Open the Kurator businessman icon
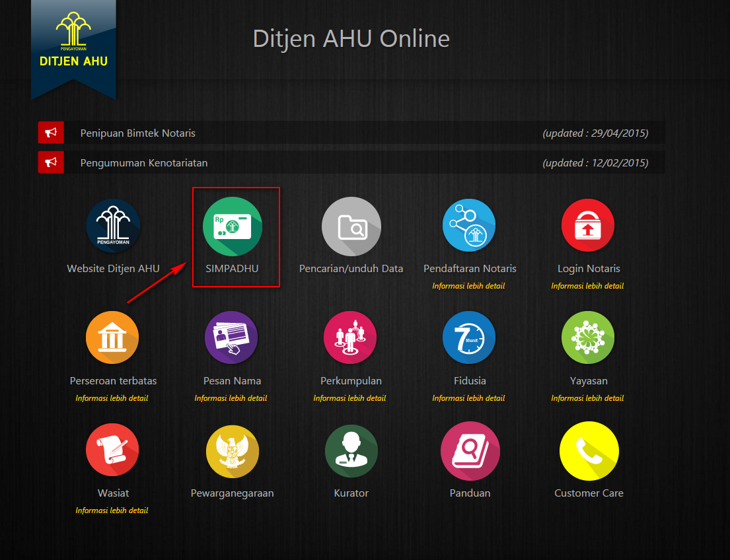The width and height of the screenshot is (730, 560). pyautogui.click(x=351, y=451)
